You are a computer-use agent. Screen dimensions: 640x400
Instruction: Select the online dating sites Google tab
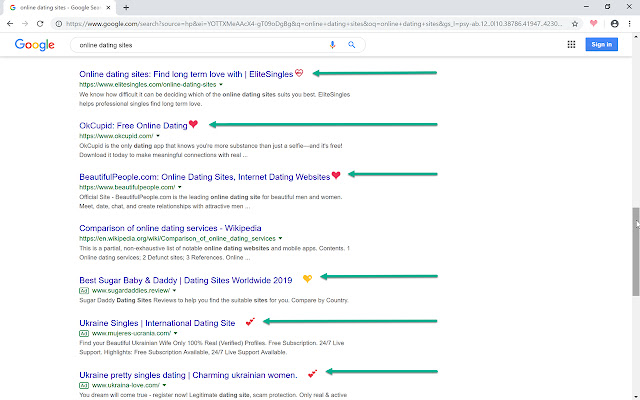click(x=59, y=8)
